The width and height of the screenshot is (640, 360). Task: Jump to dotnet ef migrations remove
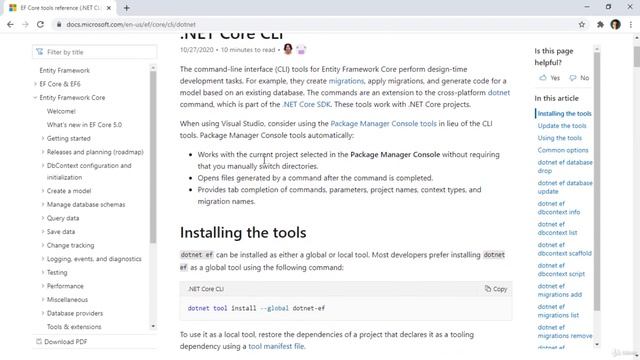click(564, 331)
